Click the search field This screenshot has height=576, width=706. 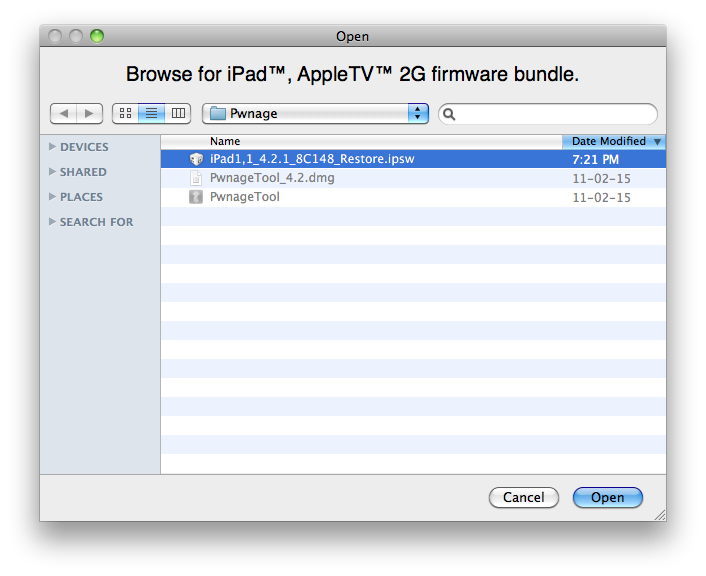pyautogui.click(x=548, y=114)
